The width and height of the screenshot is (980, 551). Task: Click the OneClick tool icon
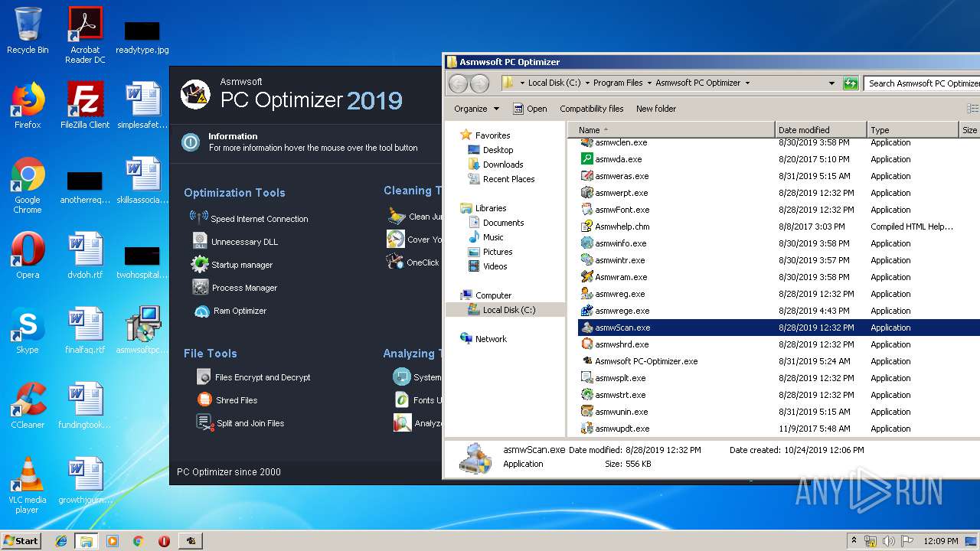pyautogui.click(x=395, y=262)
